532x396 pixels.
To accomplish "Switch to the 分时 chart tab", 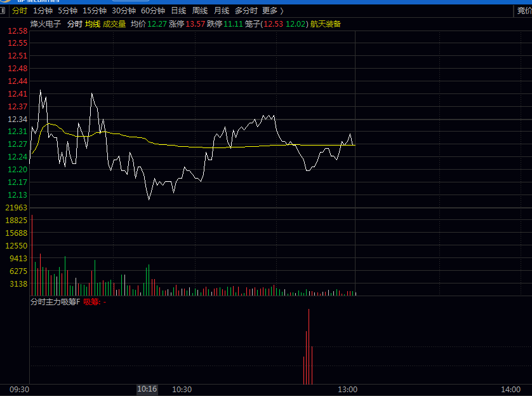I will pyautogui.click(x=19, y=11).
